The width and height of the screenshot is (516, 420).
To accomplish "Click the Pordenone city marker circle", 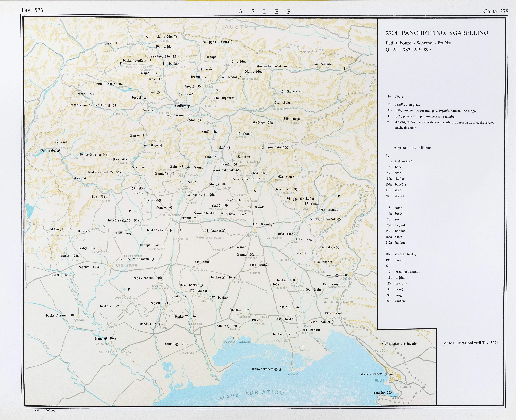I will point(110,265).
